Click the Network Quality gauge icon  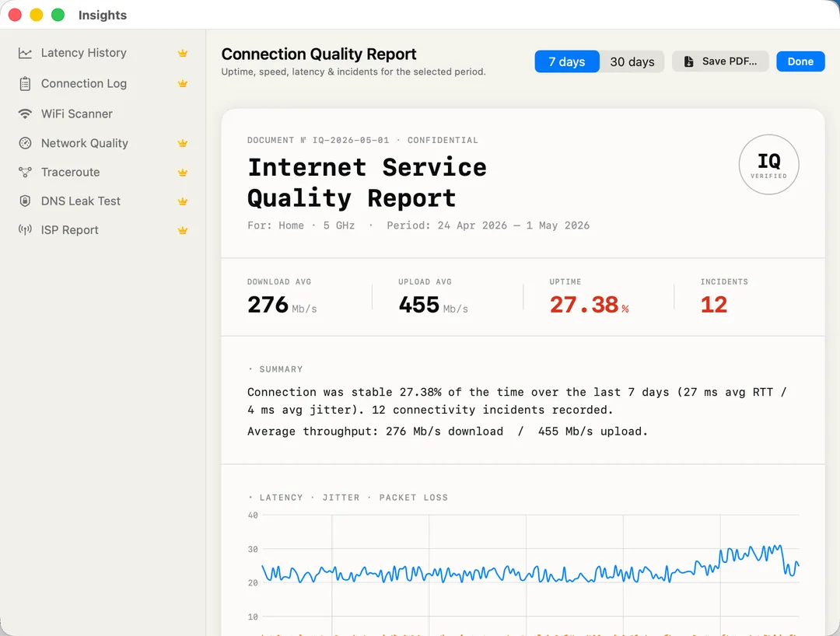tap(25, 143)
